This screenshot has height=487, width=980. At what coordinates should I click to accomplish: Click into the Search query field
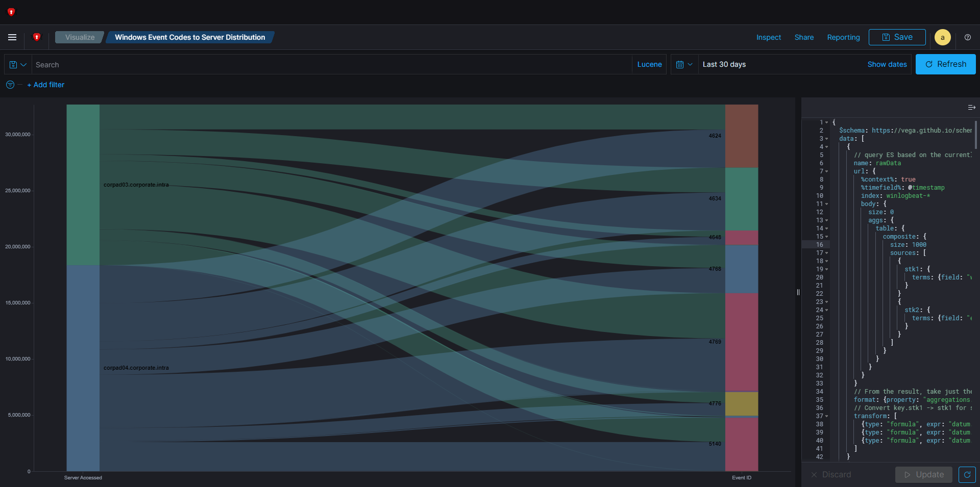pyautogui.click(x=332, y=65)
